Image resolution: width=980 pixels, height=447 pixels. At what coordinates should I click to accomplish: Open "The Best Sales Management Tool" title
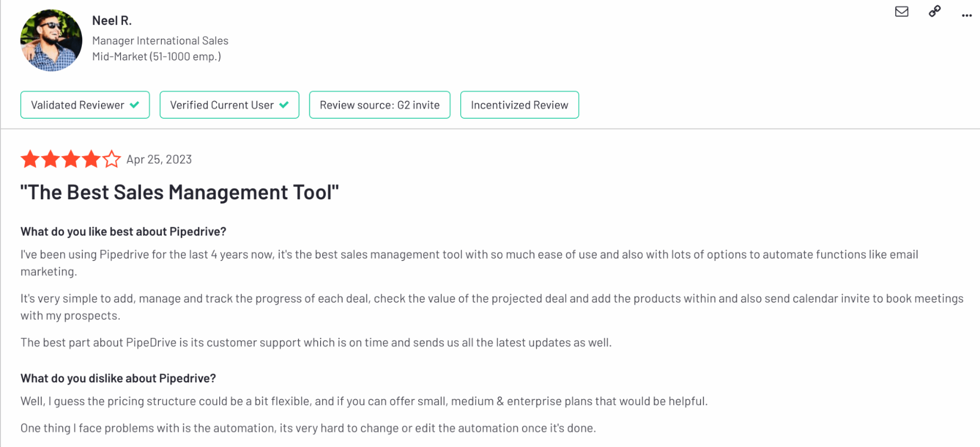pyautogui.click(x=179, y=192)
